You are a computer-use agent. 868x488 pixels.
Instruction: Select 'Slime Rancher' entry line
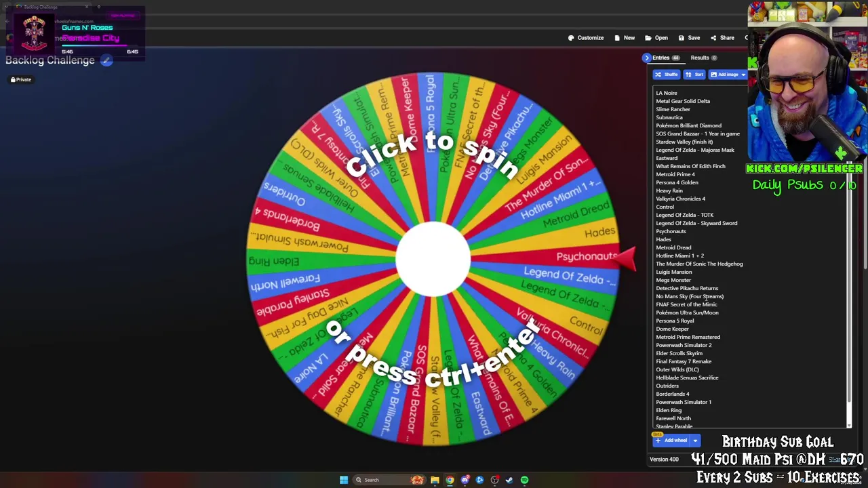673,109
